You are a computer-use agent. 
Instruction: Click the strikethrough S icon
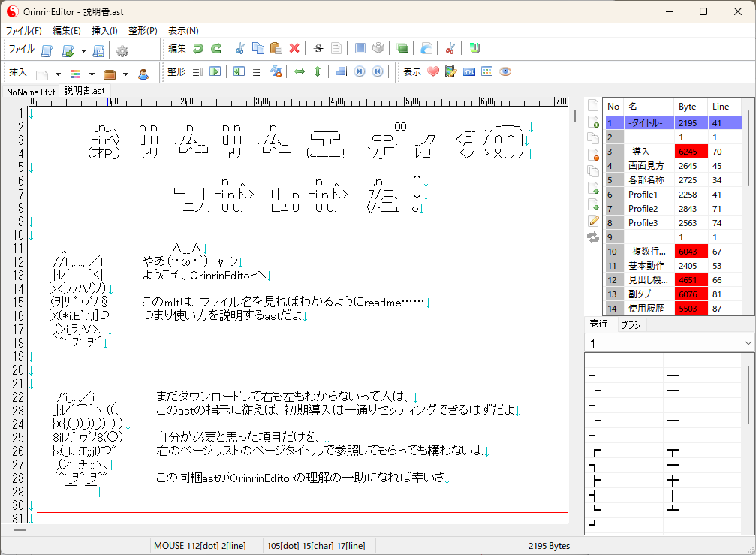(318, 48)
